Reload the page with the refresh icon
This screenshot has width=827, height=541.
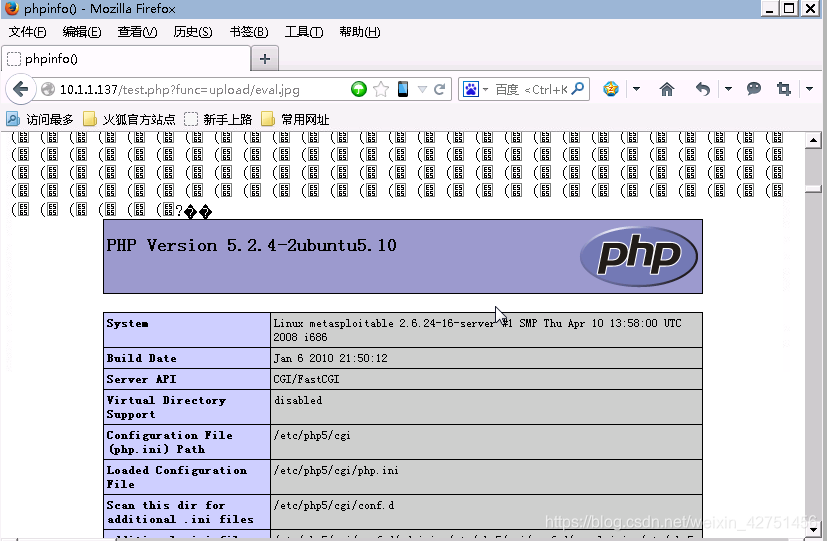pyautogui.click(x=439, y=89)
